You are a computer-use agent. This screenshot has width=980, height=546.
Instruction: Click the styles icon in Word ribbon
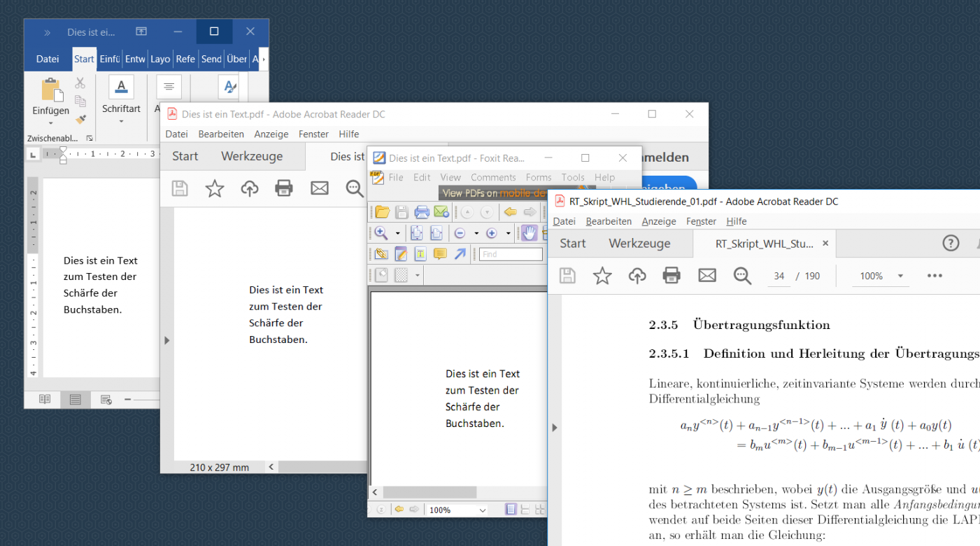pos(228,87)
